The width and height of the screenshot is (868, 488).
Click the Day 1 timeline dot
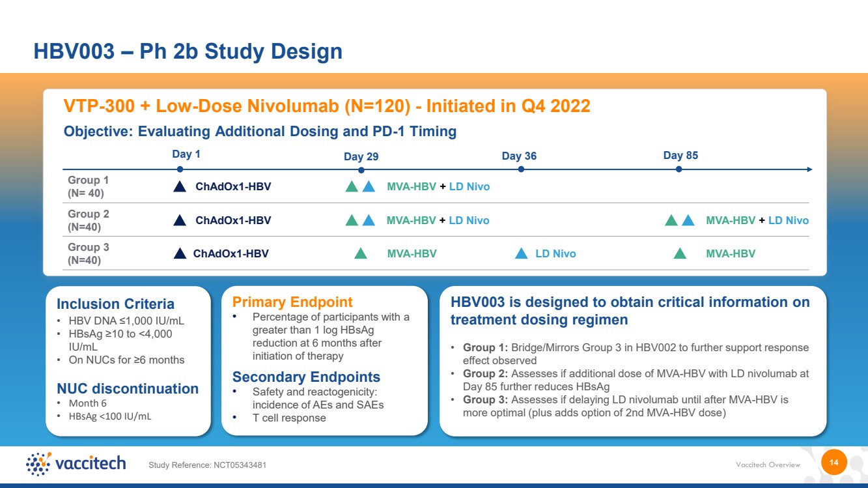point(180,169)
